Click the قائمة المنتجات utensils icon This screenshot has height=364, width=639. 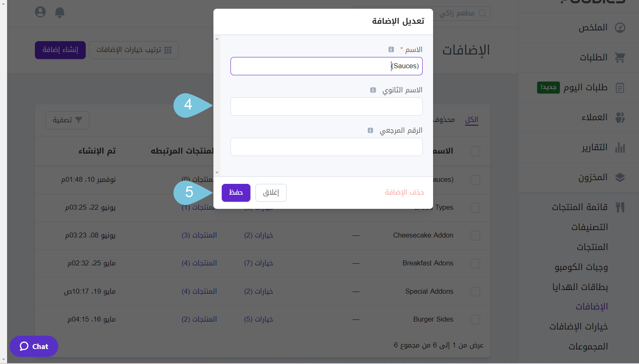pos(620,207)
